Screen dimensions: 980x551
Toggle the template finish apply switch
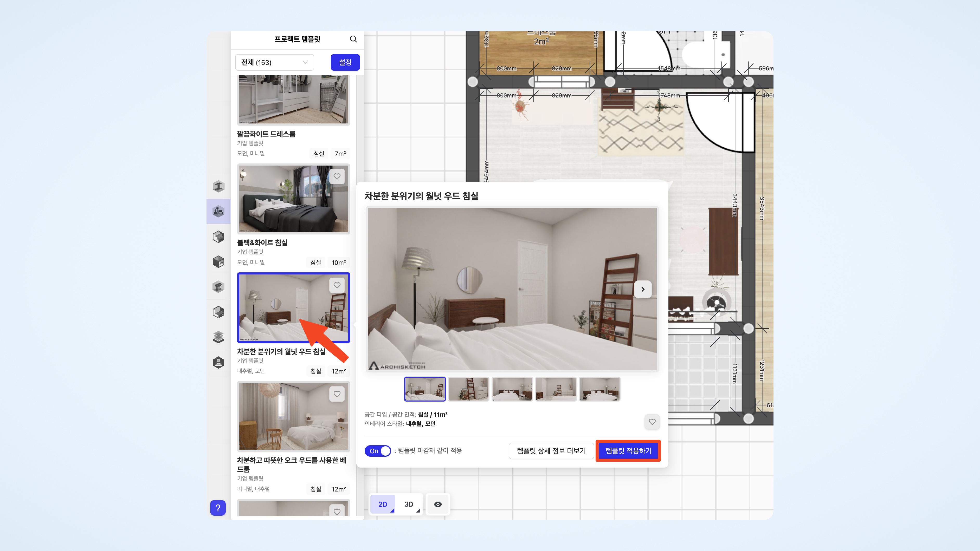point(377,451)
